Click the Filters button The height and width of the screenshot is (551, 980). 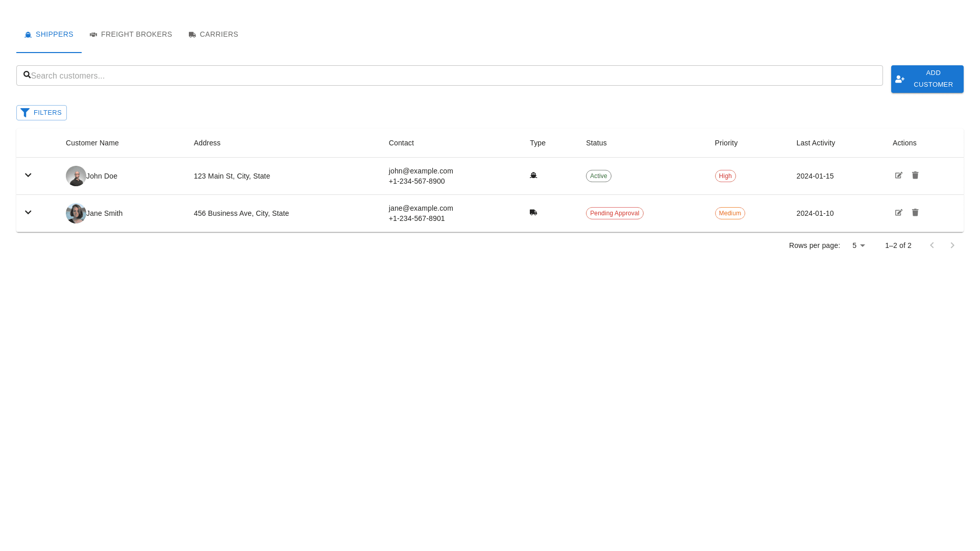click(x=41, y=112)
